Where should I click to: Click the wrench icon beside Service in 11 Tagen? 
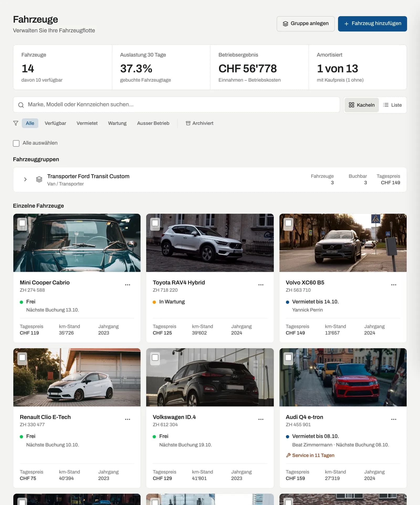[288, 455]
